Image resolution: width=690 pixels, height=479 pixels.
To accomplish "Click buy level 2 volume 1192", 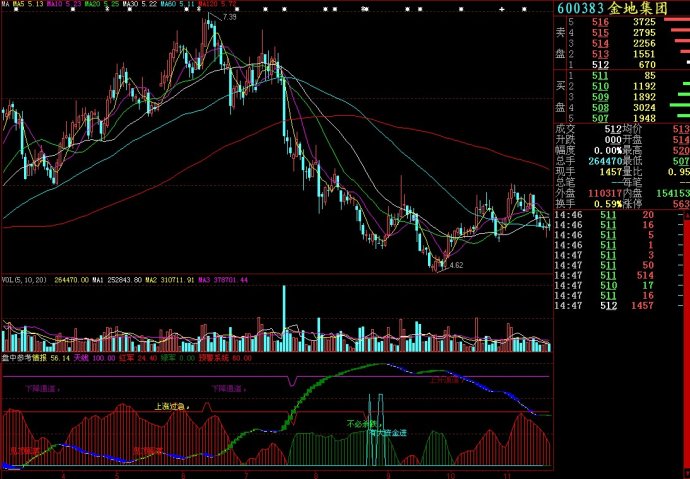I will pyautogui.click(x=644, y=86).
